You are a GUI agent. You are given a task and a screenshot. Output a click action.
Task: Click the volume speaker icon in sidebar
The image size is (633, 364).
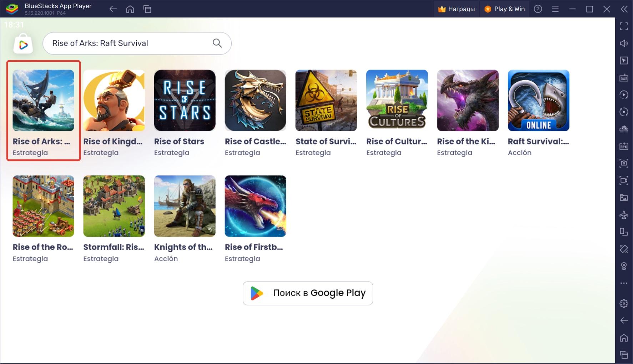coord(624,43)
